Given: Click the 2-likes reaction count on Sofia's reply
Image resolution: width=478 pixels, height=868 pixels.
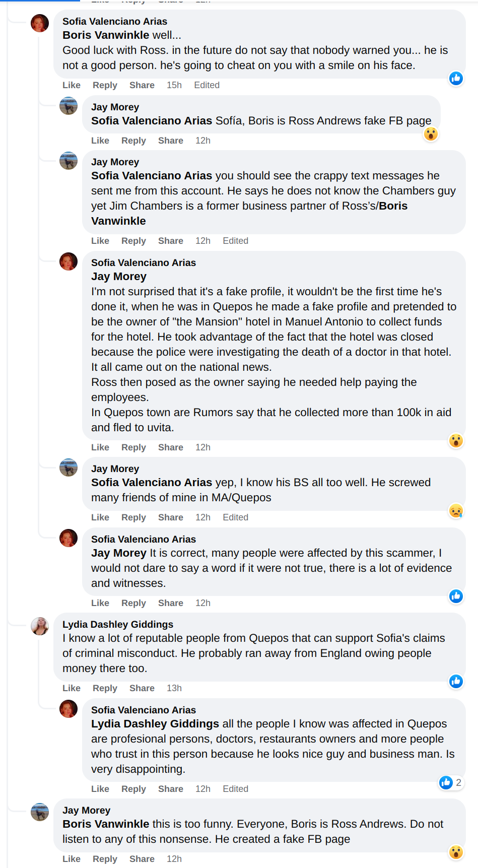Looking at the screenshot, I should [451, 782].
